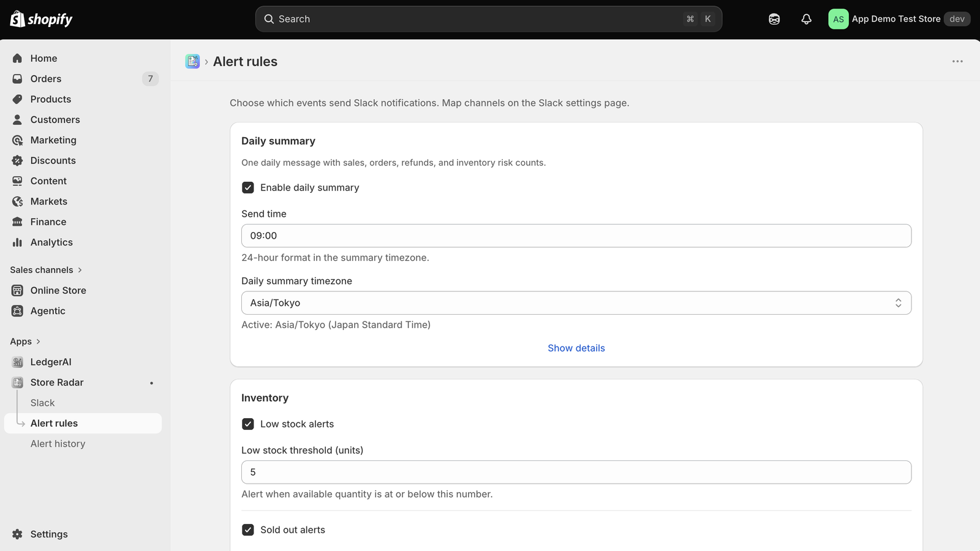
Task: Open the Store Radar app link
Action: pos(57,383)
